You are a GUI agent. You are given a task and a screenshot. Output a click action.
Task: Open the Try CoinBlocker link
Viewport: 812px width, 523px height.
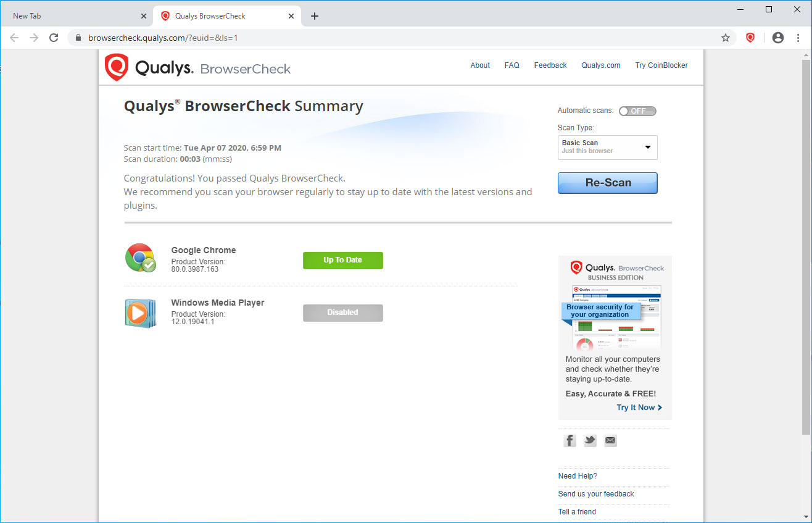(x=661, y=65)
